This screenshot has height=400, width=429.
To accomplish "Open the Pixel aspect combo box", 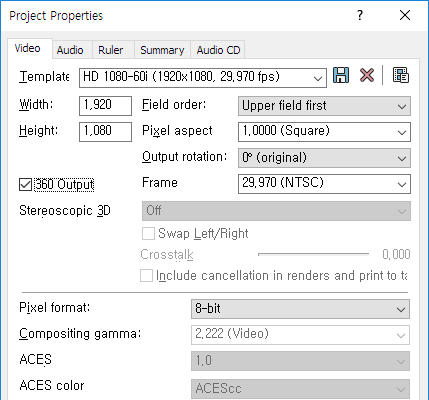I will pyautogui.click(x=324, y=132).
